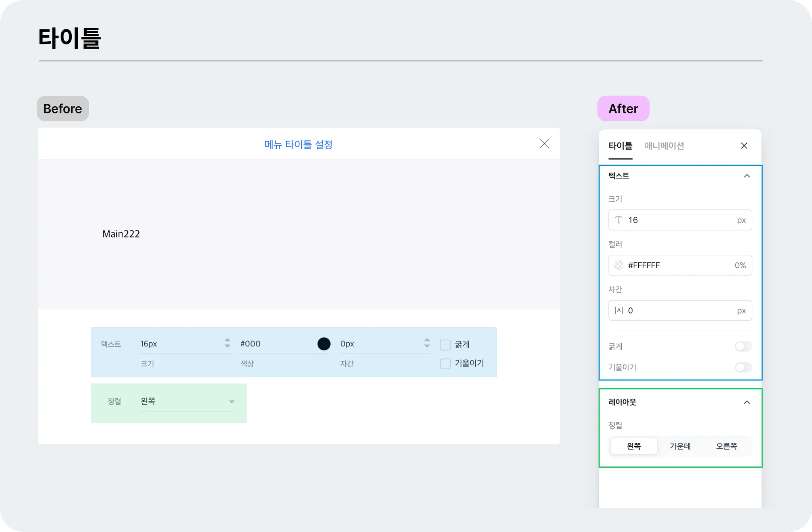Open the 정렬 왼쪽 dropdown
812x532 pixels.
click(188, 401)
